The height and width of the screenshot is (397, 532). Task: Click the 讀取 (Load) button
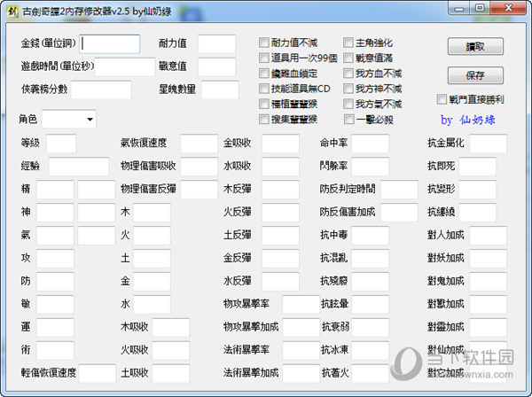pyautogui.click(x=475, y=47)
